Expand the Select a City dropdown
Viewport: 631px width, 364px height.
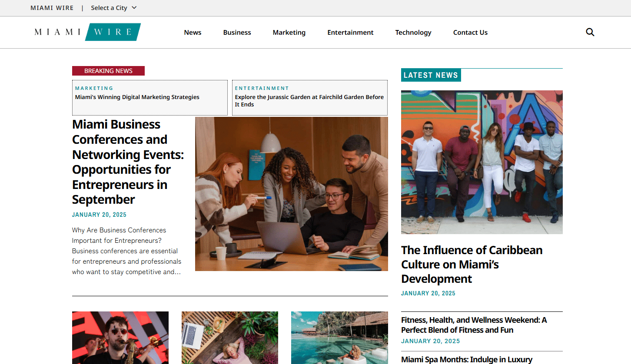pos(114,8)
